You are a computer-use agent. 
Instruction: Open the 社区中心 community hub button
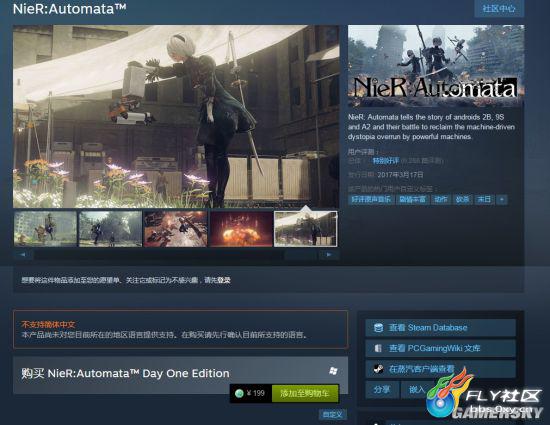[x=499, y=8]
